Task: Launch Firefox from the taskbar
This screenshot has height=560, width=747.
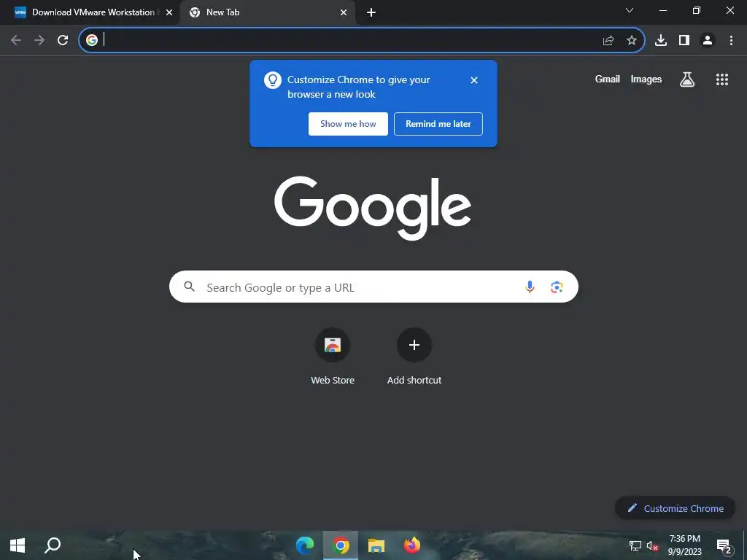Action: (412, 545)
